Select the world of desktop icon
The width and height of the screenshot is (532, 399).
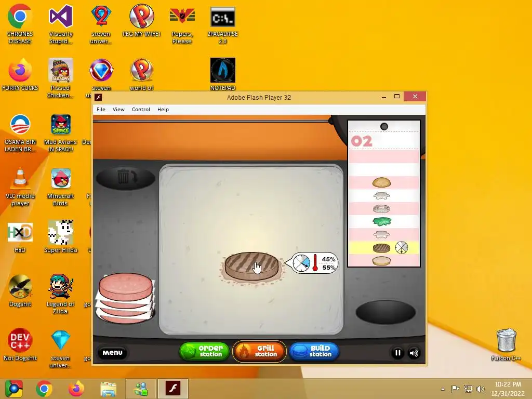point(141,75)
